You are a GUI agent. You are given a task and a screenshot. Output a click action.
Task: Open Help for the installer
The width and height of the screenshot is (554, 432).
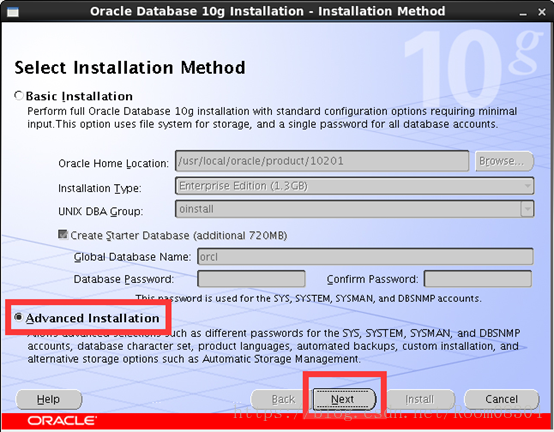[49, 400]
